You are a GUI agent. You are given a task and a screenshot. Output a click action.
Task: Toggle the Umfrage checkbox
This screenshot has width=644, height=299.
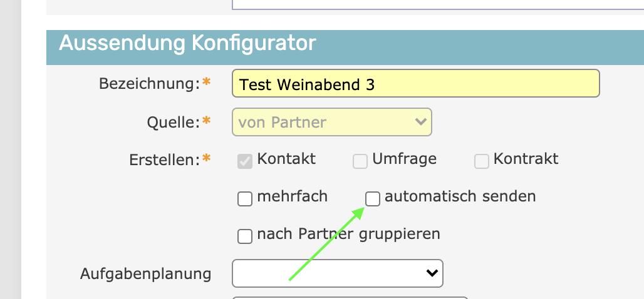point(360,161)
